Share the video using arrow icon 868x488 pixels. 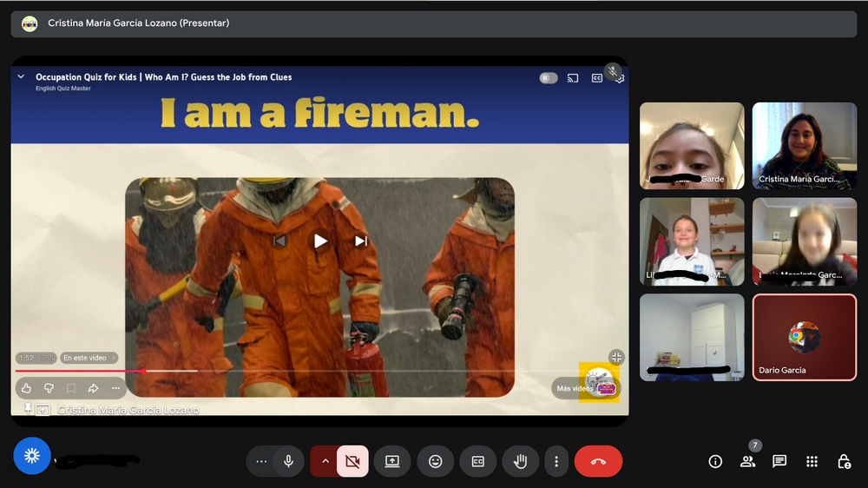pyautogui.click(x=93, y=388)
